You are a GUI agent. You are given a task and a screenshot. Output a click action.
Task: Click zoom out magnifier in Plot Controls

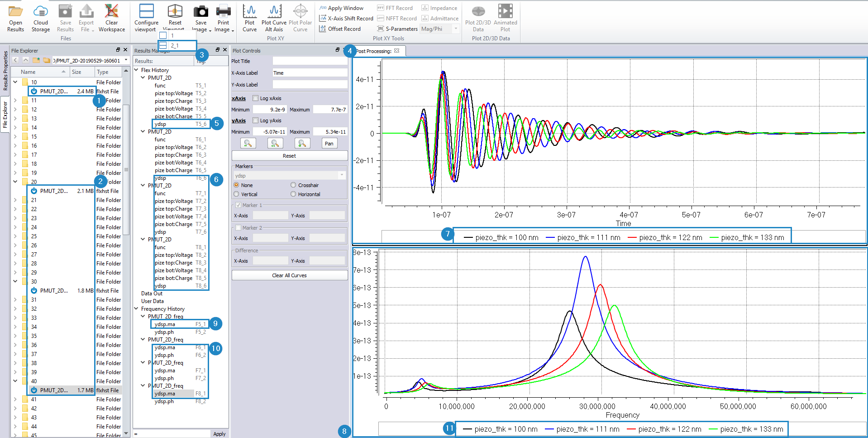click(x=248, y=144)
